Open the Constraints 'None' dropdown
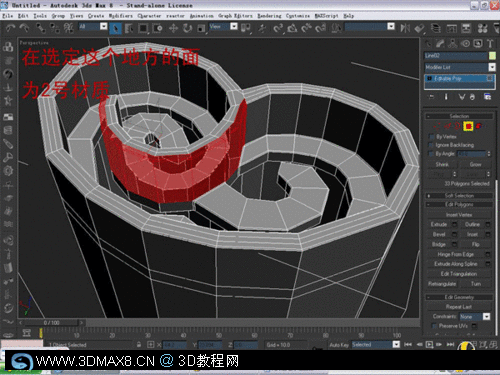The height and width of the screenshot is (375, 500). pos(487,316)
